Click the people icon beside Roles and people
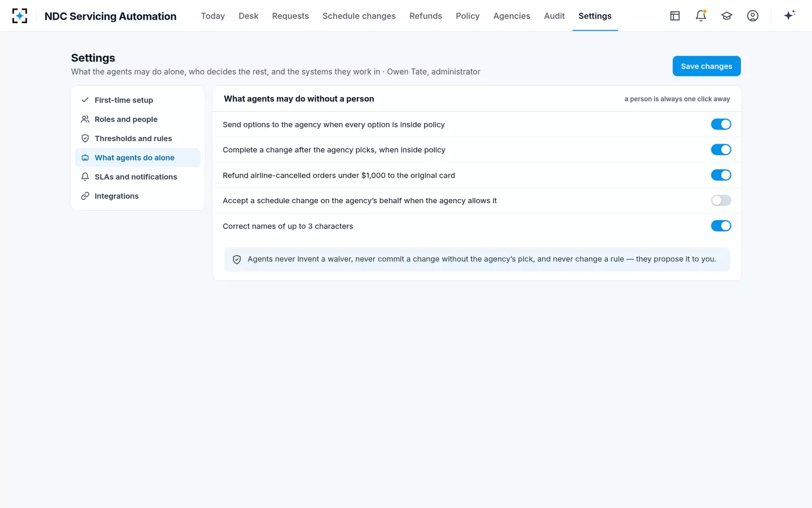Screen dimensions: 812x508 tap(85, 119)
